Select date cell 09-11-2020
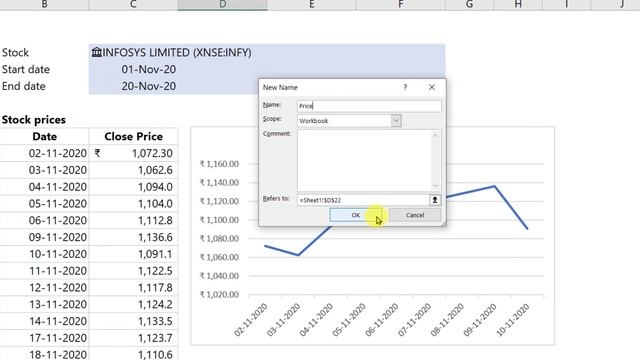Screen dimensions: 640x360 coord(44,237)
